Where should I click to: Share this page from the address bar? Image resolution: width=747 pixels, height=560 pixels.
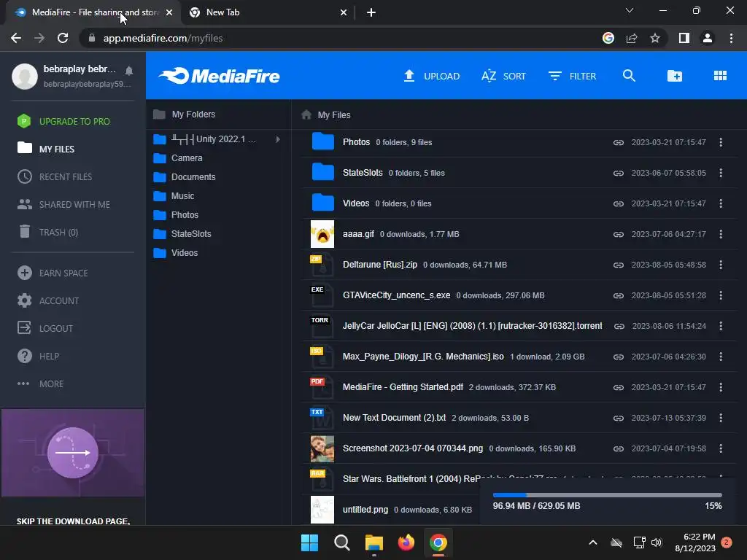click(632, 38)
